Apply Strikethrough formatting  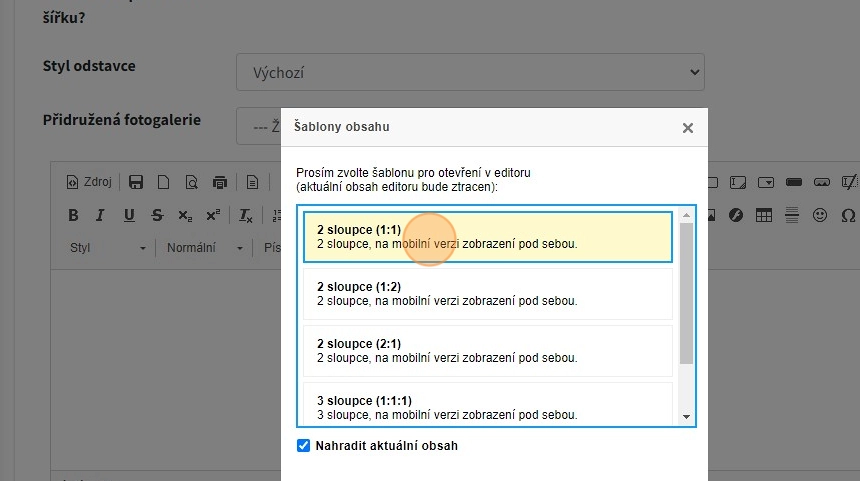(157, 215)
